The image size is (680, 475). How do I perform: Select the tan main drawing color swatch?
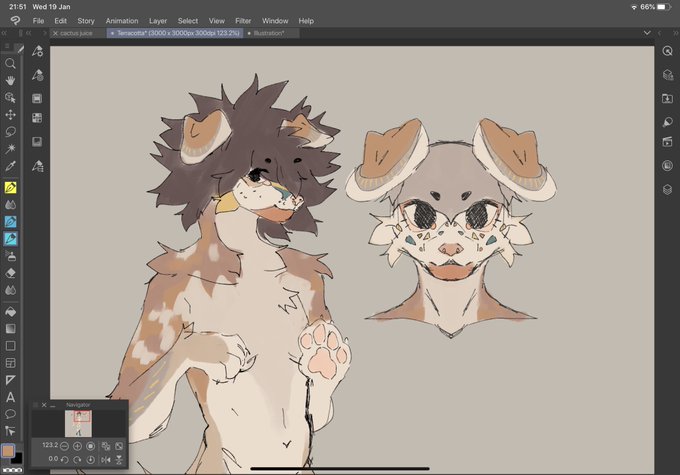(x=8, y=451)
